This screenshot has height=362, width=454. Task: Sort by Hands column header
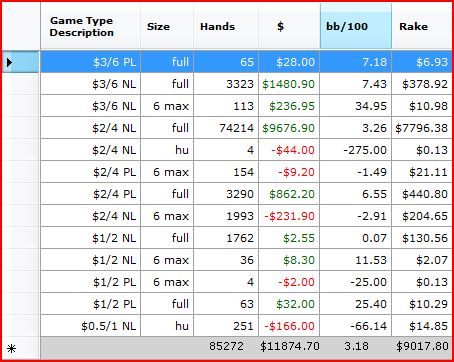(226, 26)
